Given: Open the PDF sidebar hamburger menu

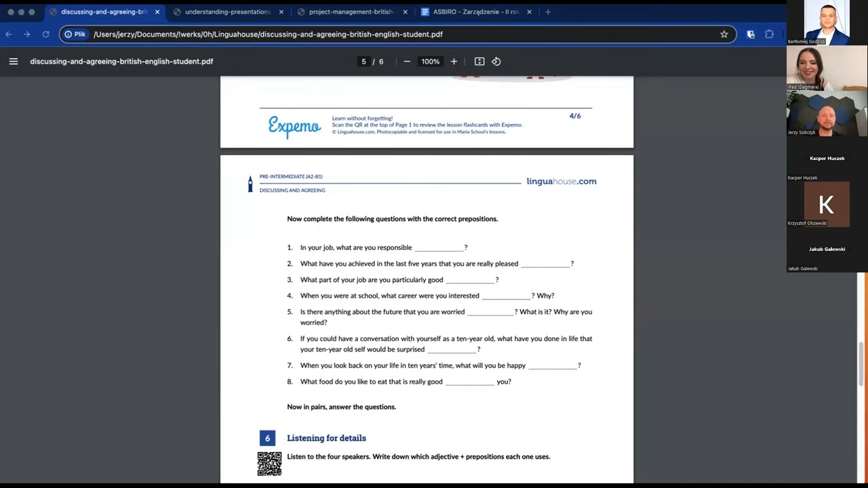Looking at the screenshot, I should click(x=13, y=61).
